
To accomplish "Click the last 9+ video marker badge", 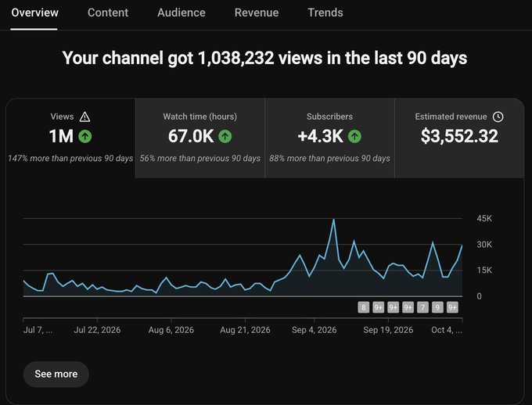I will [453, 307].
